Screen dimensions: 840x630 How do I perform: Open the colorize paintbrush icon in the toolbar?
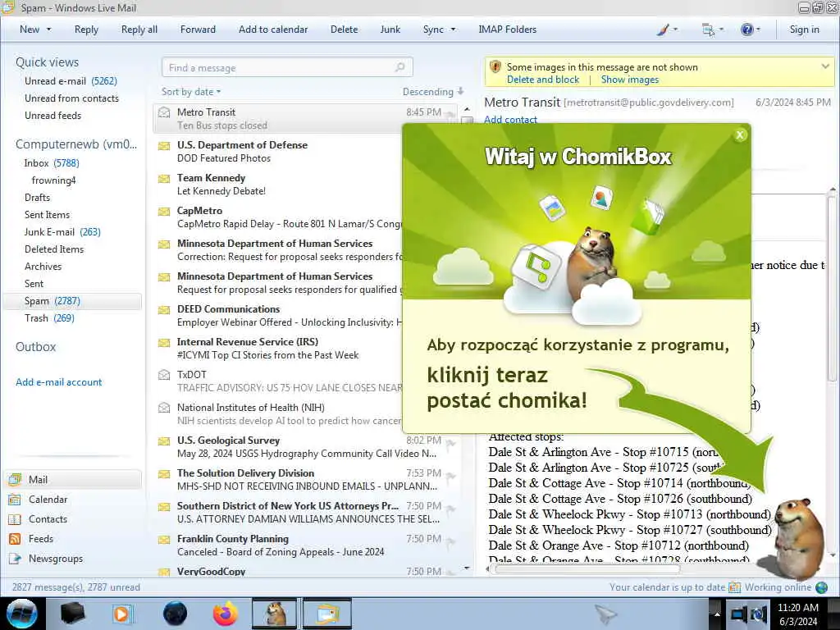pyautogui.click(x=663, y=30)
